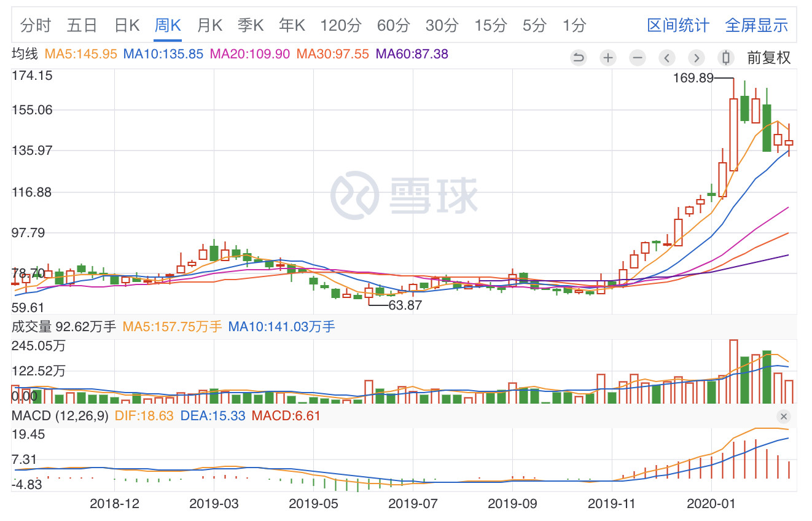Zoom in with the plus icon
Viewport: 812px width, 521px height.
coord(607,58)
